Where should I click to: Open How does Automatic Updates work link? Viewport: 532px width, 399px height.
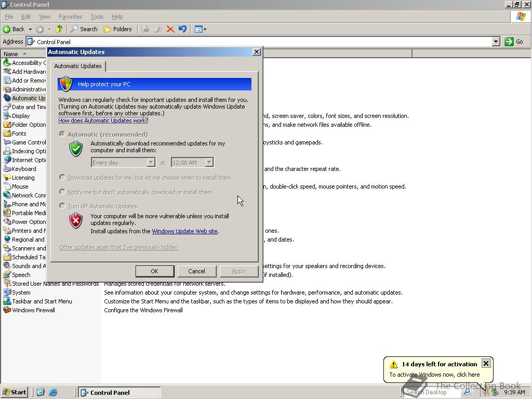coord(103,121)
